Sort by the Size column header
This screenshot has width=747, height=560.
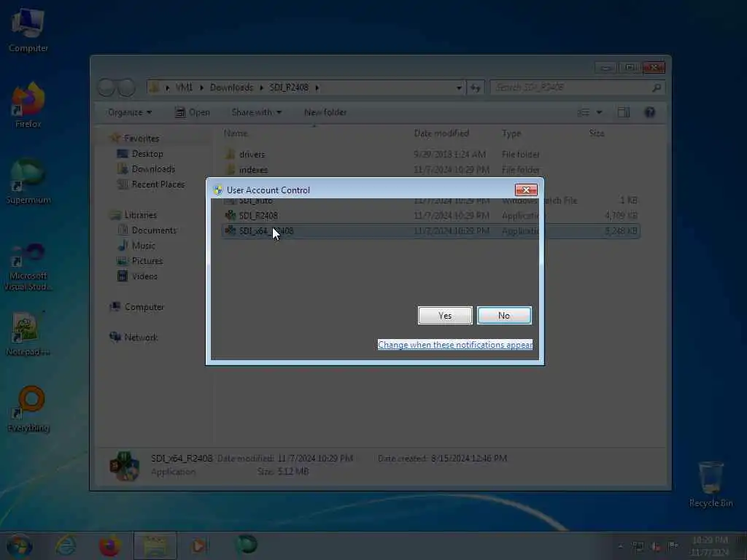point(597,133)
